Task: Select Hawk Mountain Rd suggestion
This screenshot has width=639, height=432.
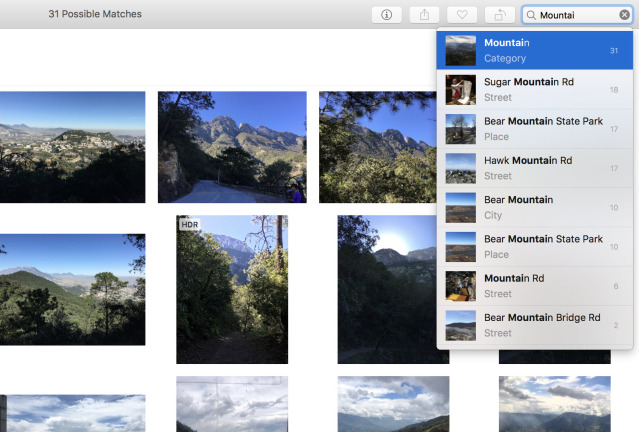Action: click(534, 168)
